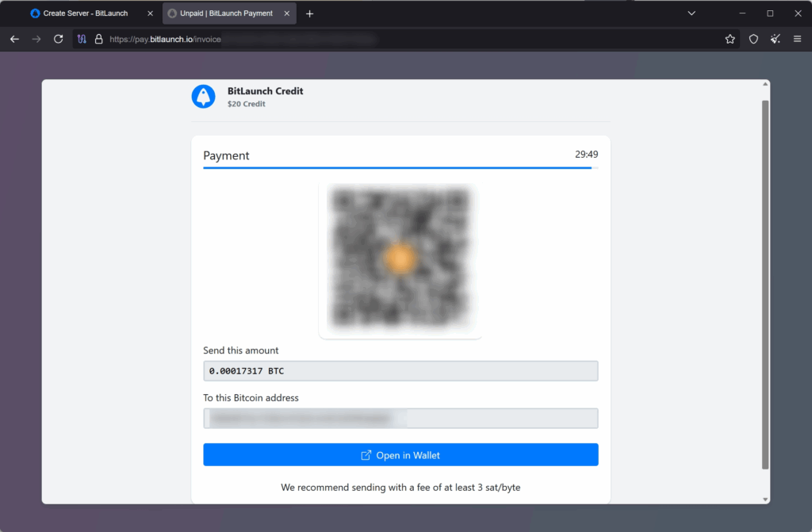Go back using the browser back arrow

(14, 39)
